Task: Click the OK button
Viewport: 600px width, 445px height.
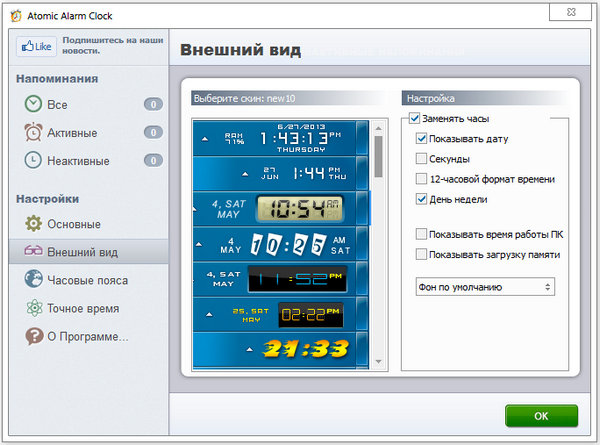Action: pos(540,416)
